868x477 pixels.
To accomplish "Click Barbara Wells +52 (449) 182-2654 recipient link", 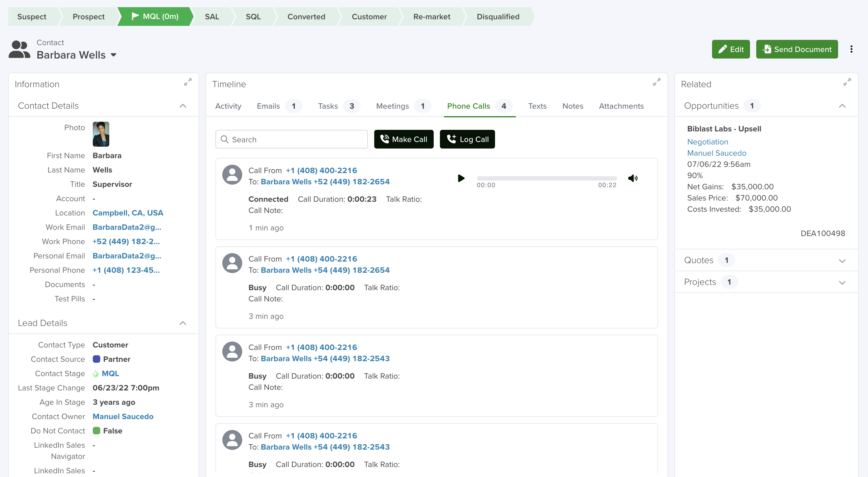I will pos(325,182).
